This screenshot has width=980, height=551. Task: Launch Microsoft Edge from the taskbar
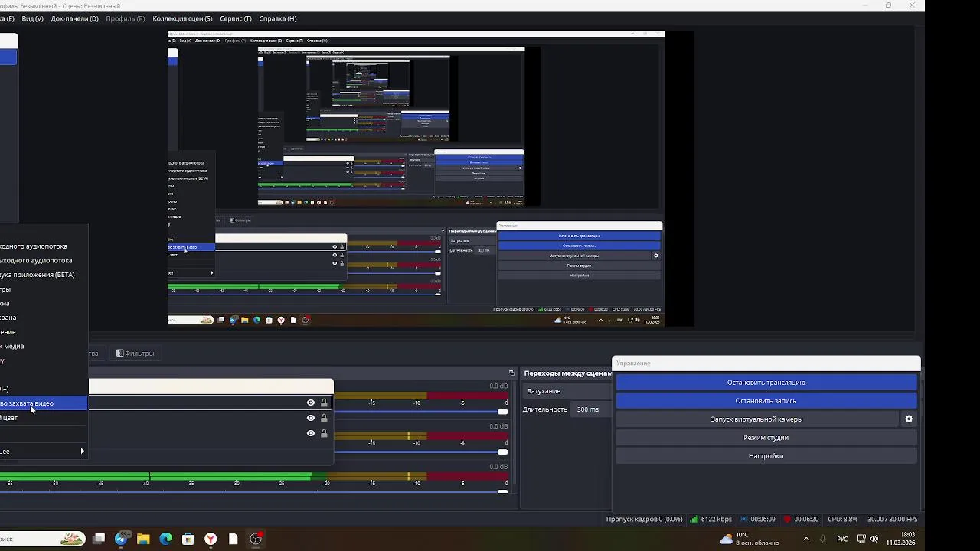pyautogui.click(x=165, y=539)
